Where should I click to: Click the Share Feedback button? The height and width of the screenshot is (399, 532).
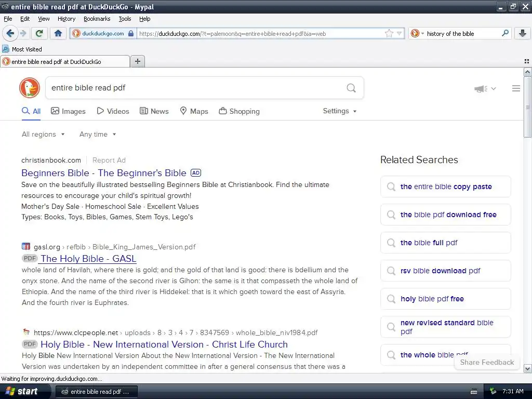[487, 362]
